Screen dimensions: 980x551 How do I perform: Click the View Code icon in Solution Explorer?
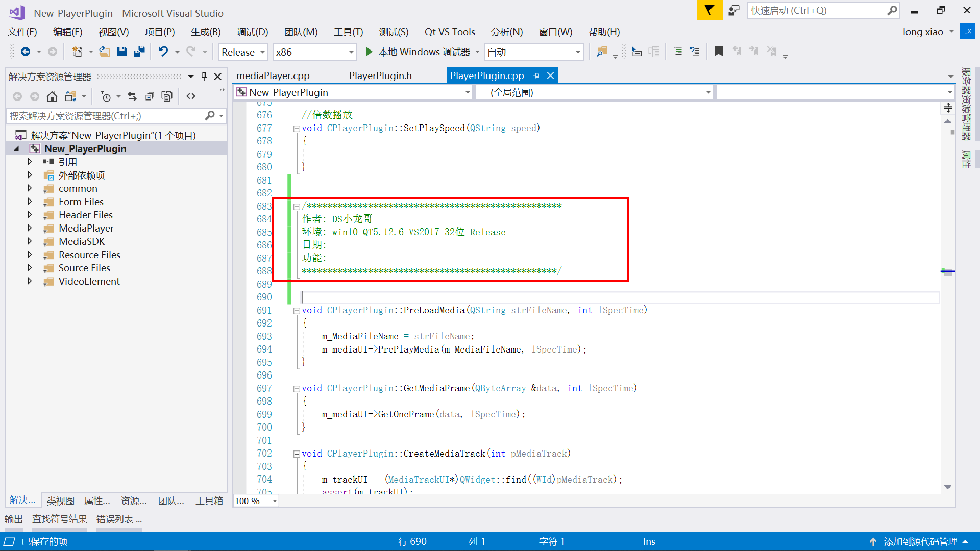pyautogui.click(x=191, y=96)
